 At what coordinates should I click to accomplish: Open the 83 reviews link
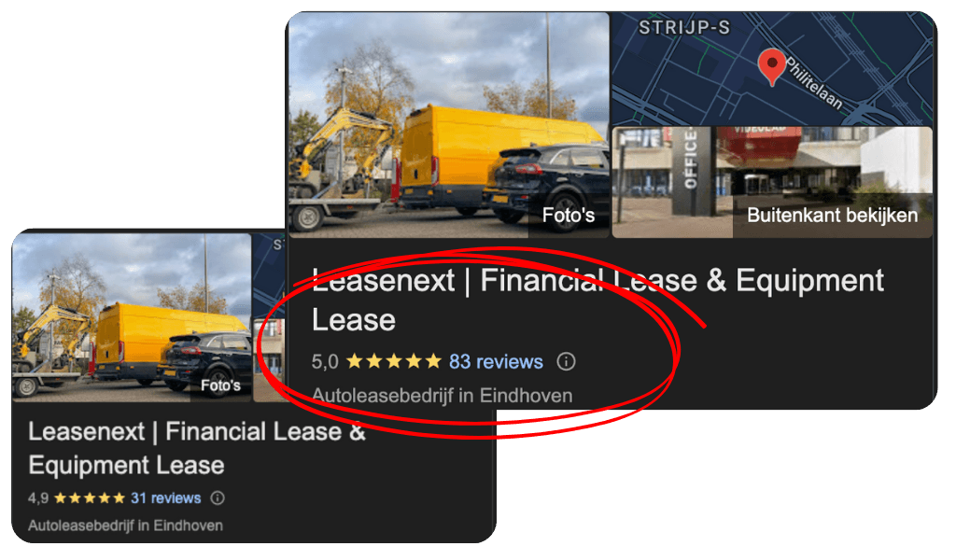496,362
